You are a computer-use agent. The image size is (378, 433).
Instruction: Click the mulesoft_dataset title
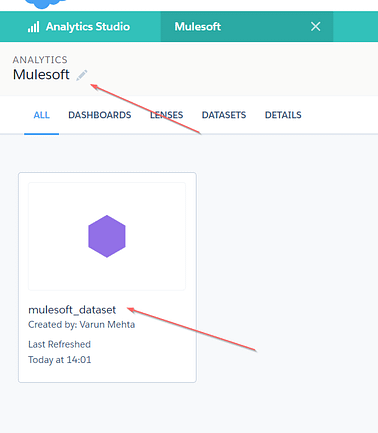72,310
